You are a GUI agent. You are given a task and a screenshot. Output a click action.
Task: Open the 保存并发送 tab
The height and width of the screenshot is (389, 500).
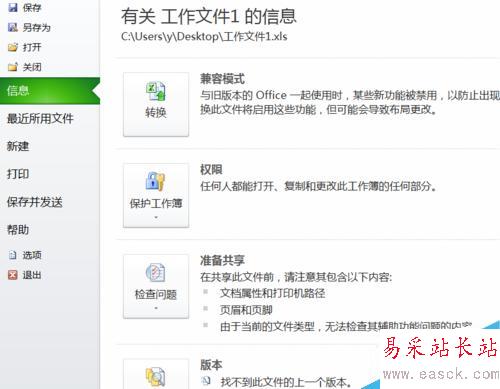point(35,202)
